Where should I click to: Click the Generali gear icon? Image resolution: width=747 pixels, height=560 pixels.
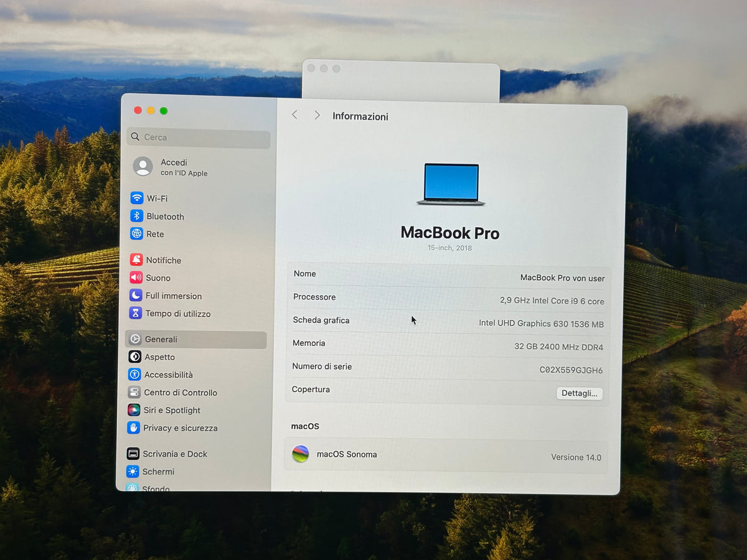[x=135, y=339]
